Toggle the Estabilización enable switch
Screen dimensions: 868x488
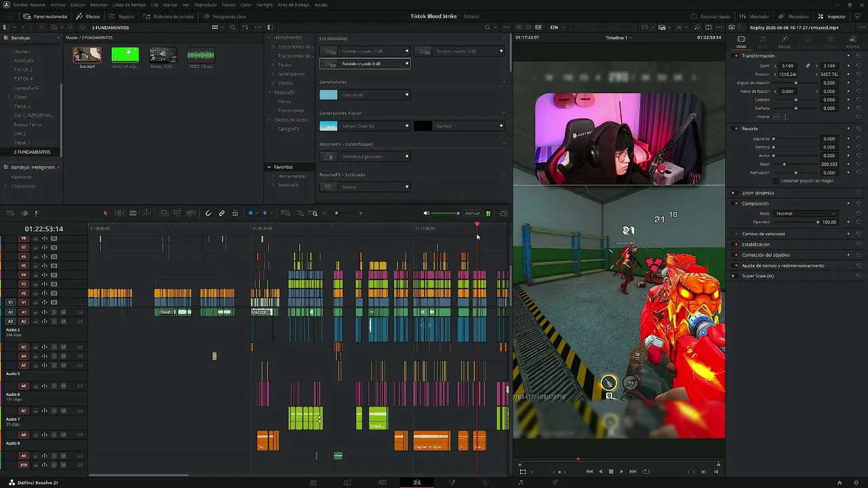click(734, 244)
